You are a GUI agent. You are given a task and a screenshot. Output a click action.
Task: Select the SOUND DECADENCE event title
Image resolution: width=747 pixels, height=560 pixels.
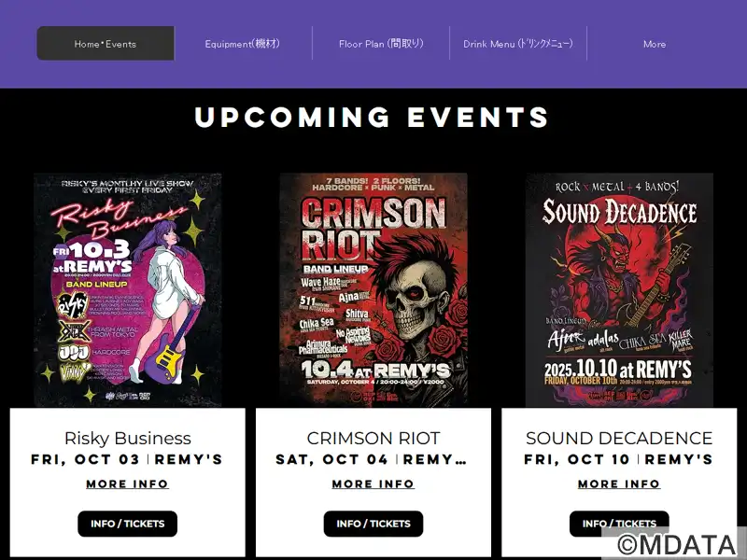pyautogui.click(x=619, y=438)
